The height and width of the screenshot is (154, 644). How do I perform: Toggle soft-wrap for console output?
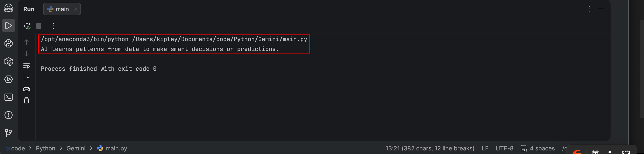27,66
